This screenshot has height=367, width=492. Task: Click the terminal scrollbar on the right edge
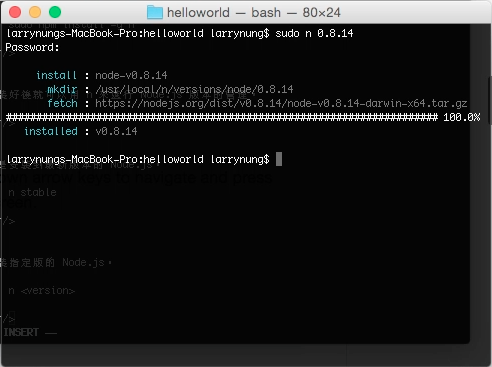click(x=490, y=101)
